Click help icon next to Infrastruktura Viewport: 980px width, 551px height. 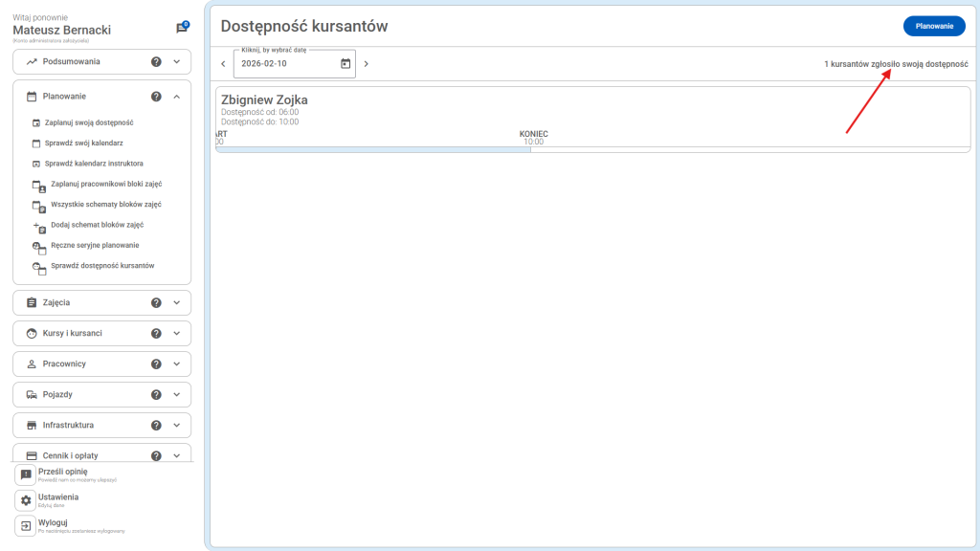tap(156, 425)
